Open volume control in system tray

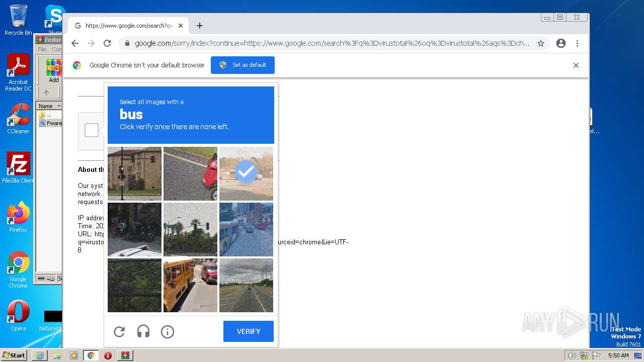tap(572, 355)
